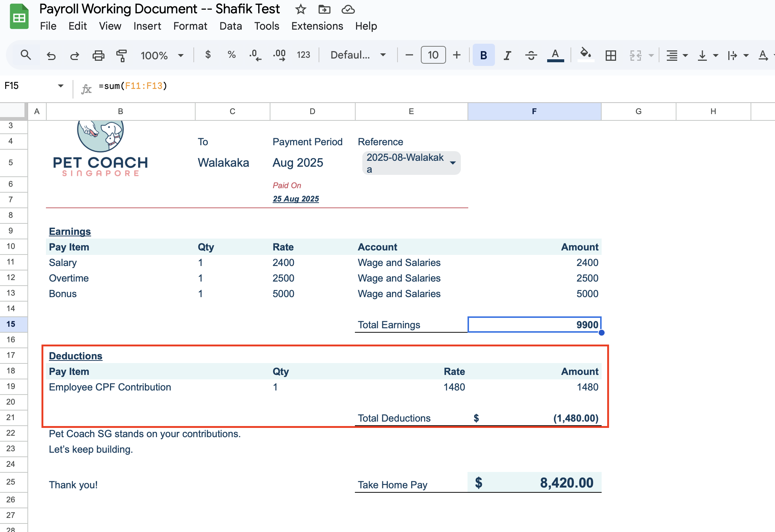Check cloud save status icon
Screen dimensions: 775x532
pos(348,9)
